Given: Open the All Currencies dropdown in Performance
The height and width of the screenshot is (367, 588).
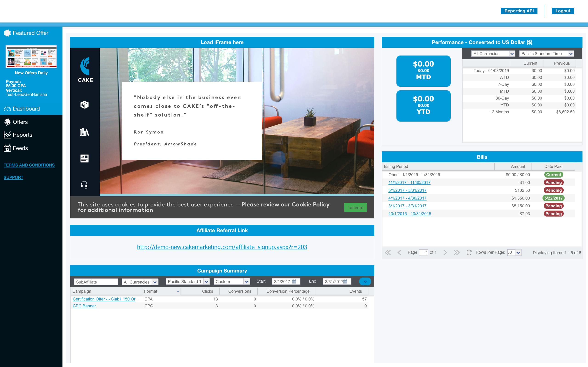Looking at the screenshot, I should click(512, 54).
